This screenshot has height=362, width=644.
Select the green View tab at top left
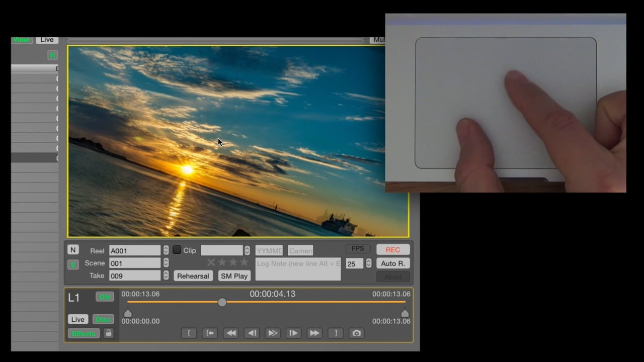[x=22, y=40]
